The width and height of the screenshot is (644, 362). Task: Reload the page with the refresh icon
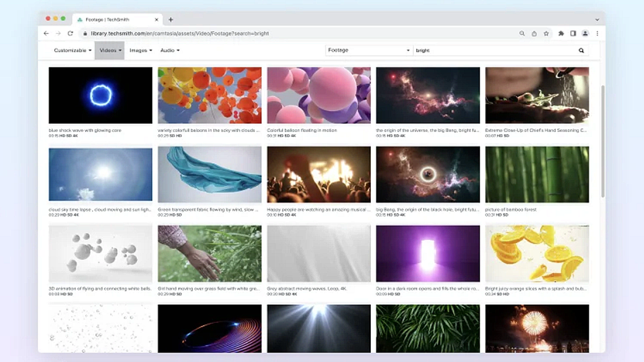(70, 33)
